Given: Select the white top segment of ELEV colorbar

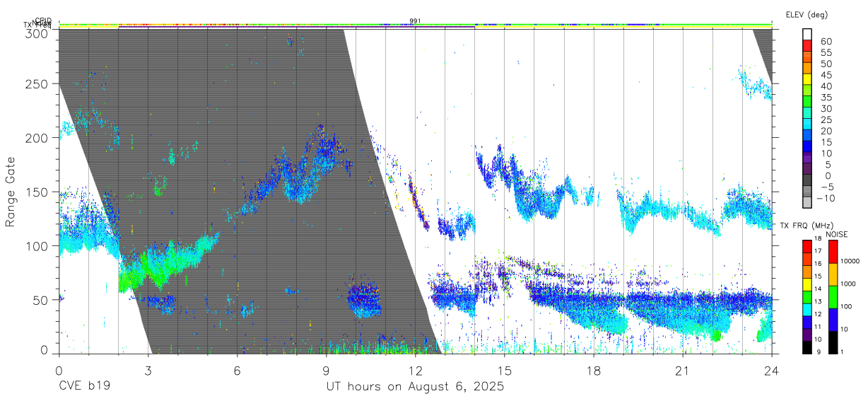Looking at the screenshot, I should [x=807, y=35].
